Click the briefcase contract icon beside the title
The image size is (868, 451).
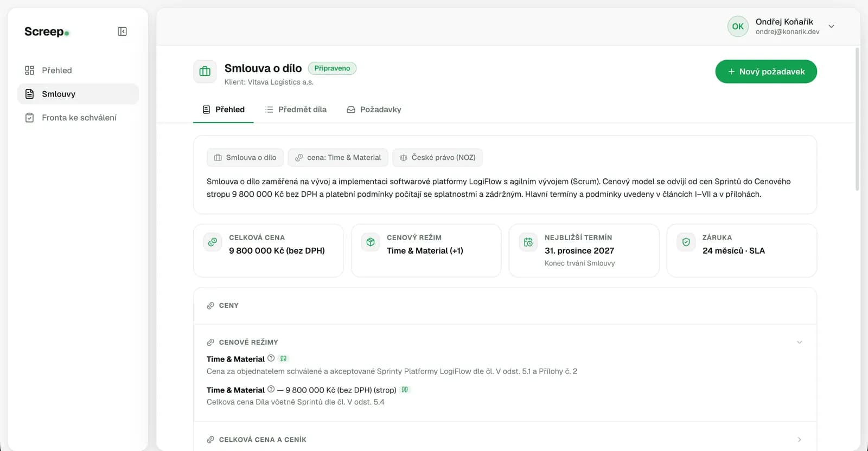click(205, 72)
